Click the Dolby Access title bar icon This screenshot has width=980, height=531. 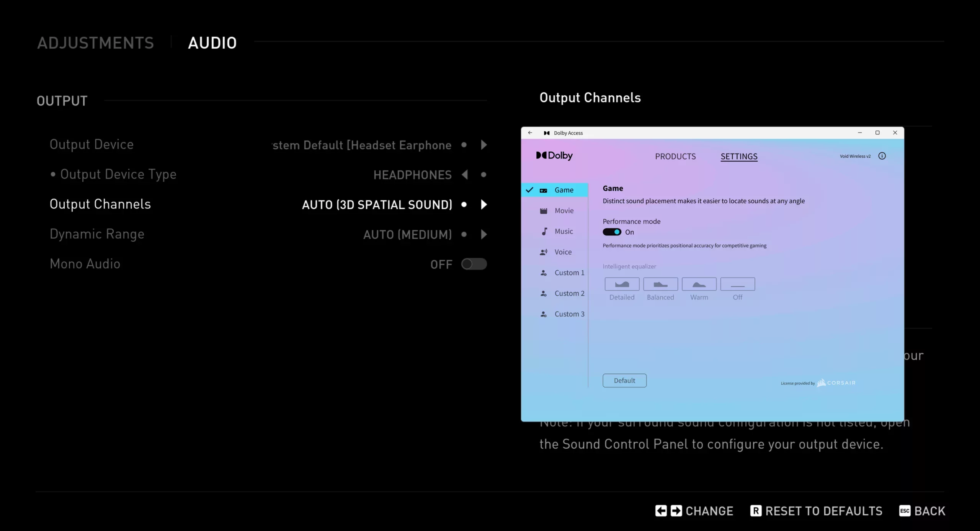pyautogui.click(x=547, y=133)
